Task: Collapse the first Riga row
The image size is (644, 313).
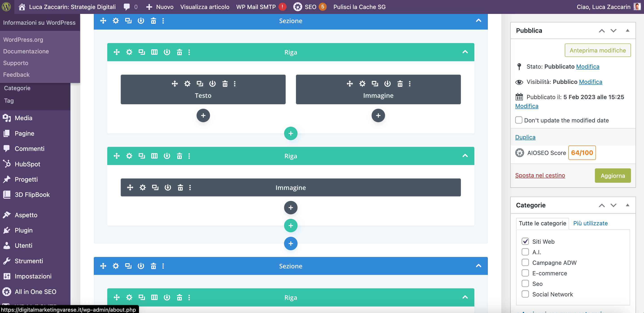Action: pos(465,52)
